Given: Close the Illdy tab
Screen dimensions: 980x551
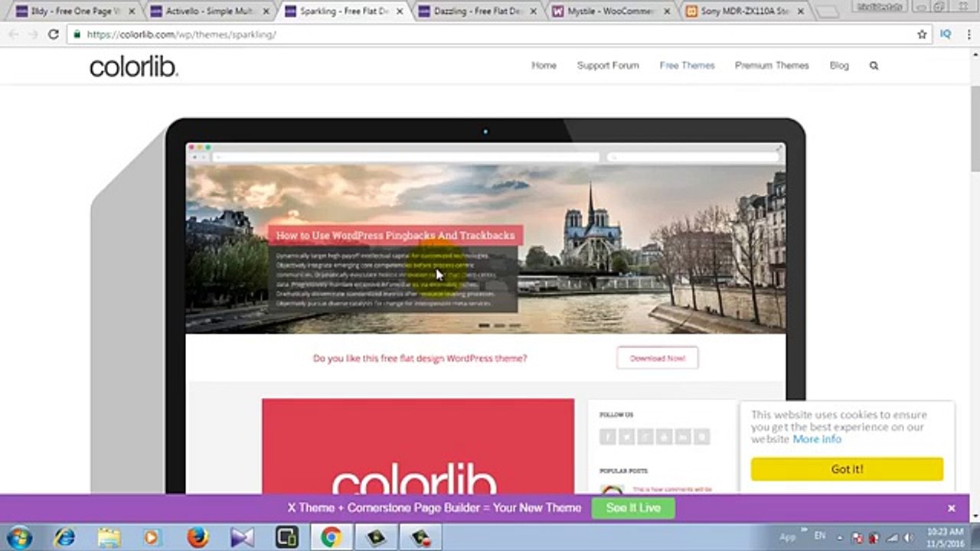Looking at the screenshot, I should 132,11.
